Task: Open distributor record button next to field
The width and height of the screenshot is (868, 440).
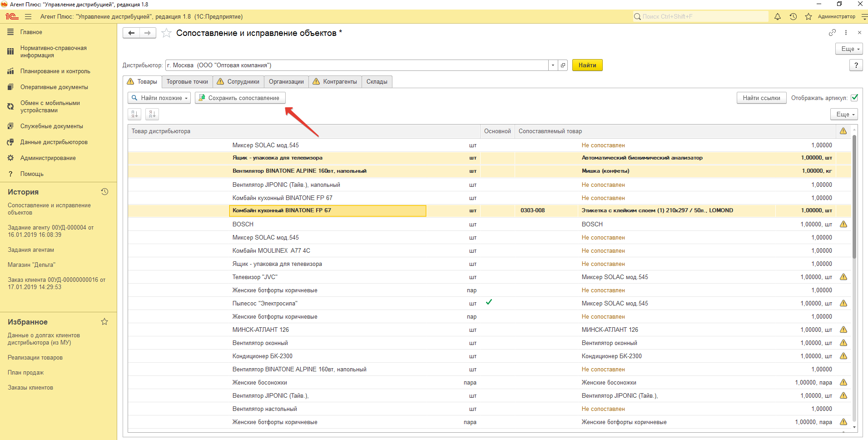Action: [x=563, y=65]
